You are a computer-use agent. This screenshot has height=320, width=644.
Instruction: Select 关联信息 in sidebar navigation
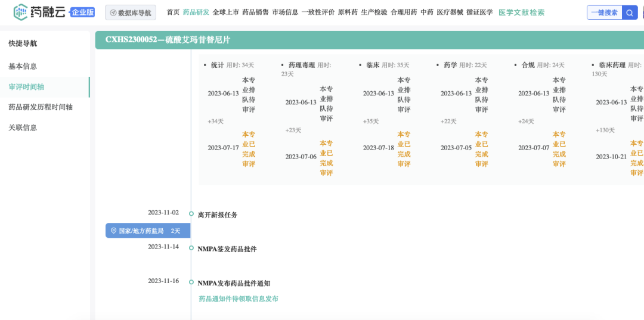tap(23, 128)
